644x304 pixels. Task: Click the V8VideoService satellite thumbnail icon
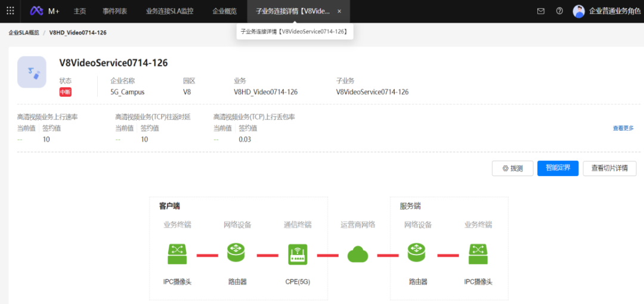tap(32, 72)
